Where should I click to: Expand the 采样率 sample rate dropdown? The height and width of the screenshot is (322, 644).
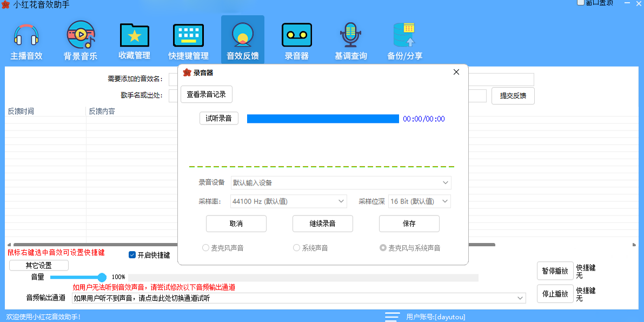click(x=288, y=201)
